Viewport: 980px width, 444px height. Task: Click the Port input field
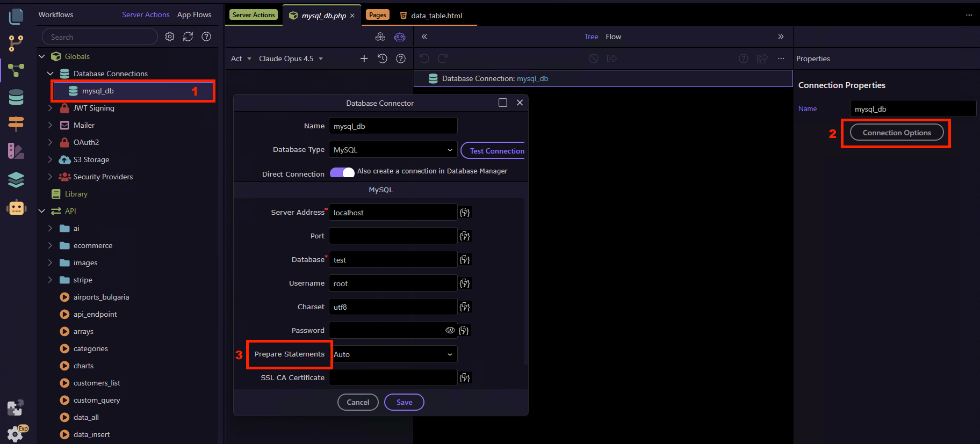pos(393,236)
